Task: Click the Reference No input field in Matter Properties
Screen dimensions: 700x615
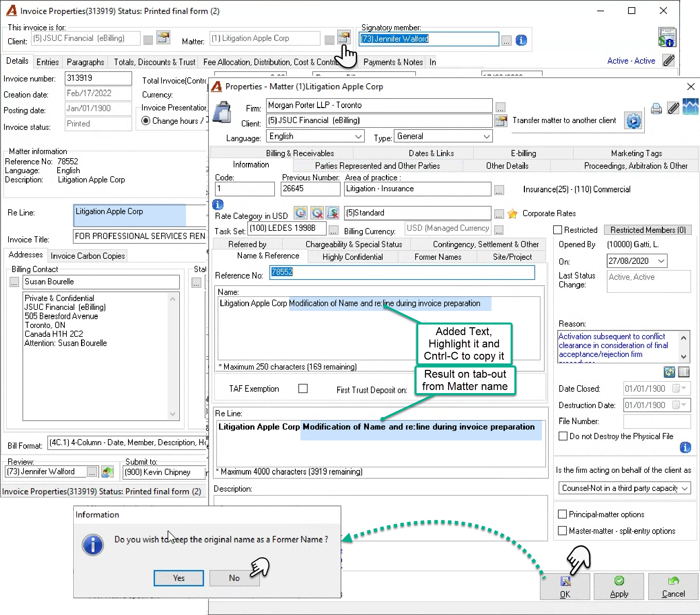Action: 402,272
